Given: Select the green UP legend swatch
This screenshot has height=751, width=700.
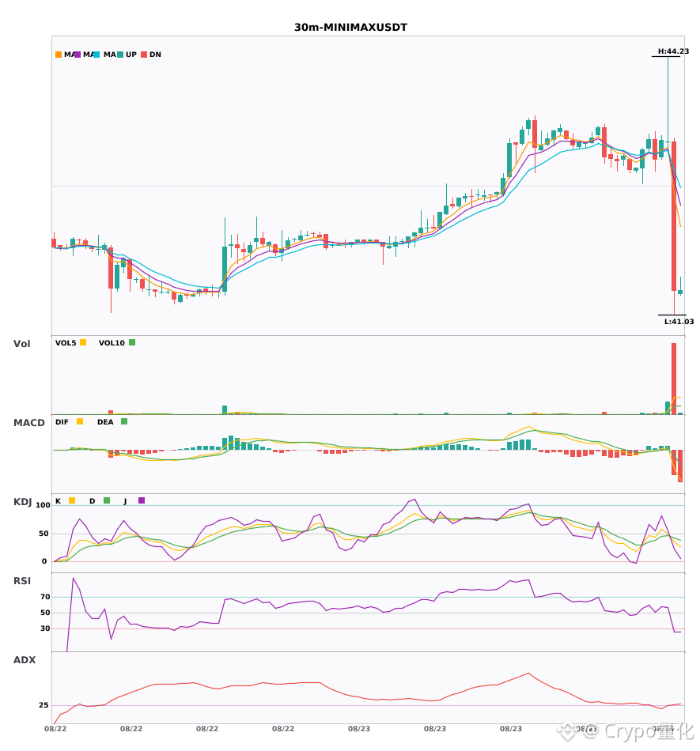Looking at the screenshot, I should (x=120, y=55).
